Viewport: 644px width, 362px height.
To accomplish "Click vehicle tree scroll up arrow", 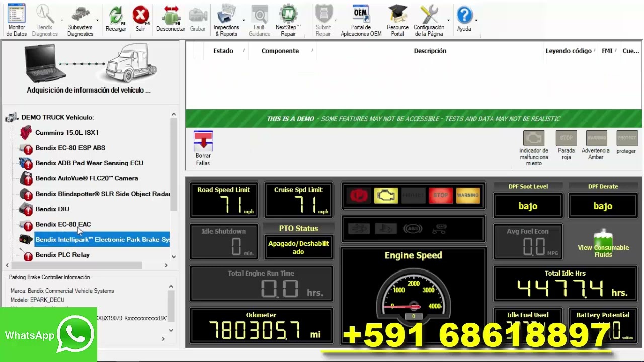I will (174, 114).
